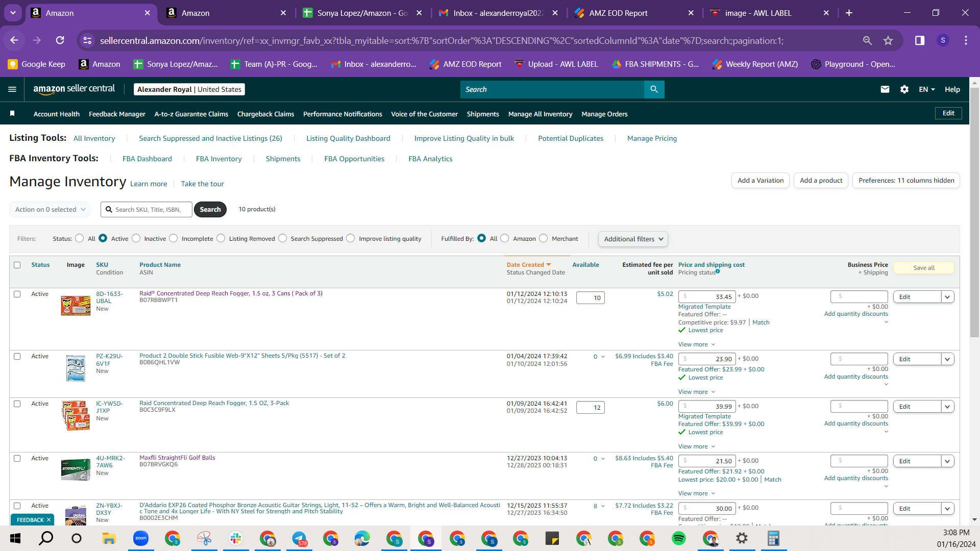Screen dimensions: 980x551
Task: Open File Explorer from the taskbar
Action: [109, 538]
